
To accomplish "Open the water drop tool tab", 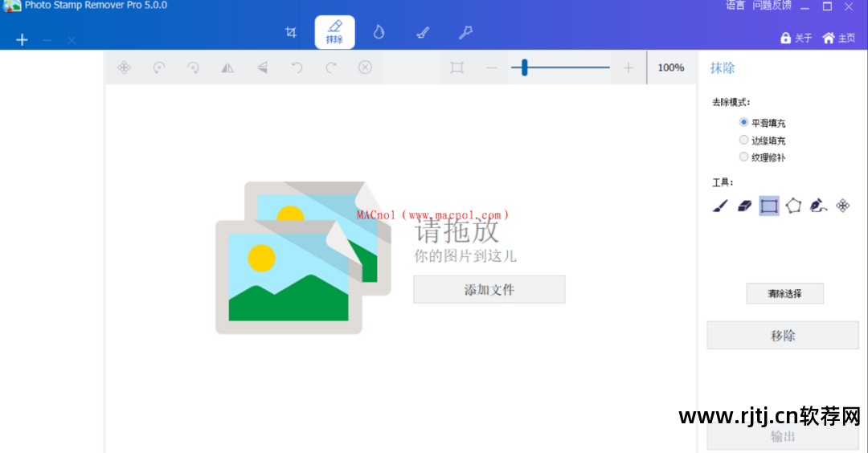I will pos(379,32).
